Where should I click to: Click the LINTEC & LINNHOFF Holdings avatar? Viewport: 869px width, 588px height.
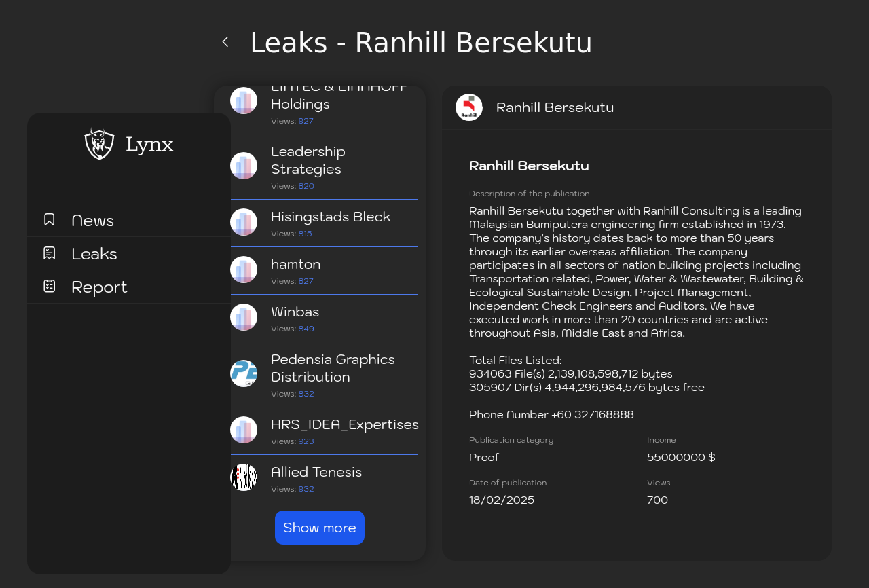tap(244, 100)
